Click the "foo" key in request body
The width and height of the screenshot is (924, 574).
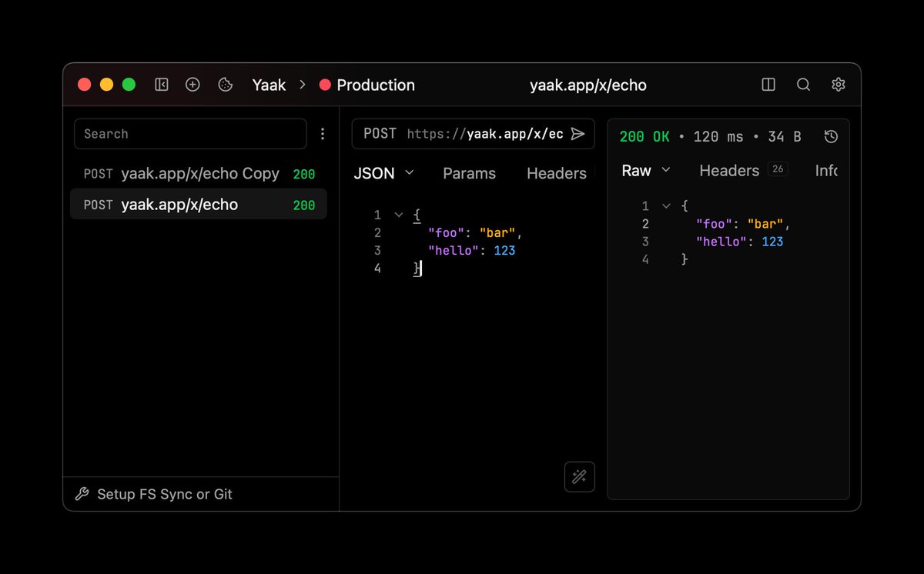pyautogui.click(x=447, y=233)
